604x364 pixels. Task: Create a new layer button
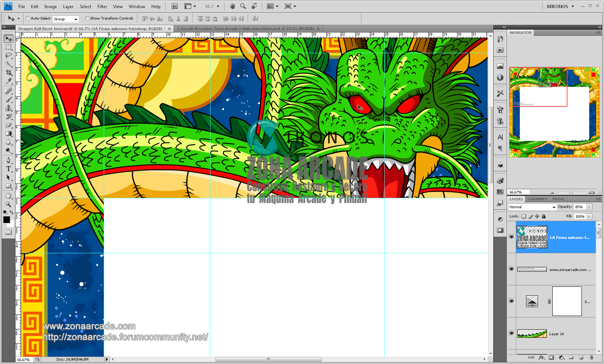click(581, 357)
